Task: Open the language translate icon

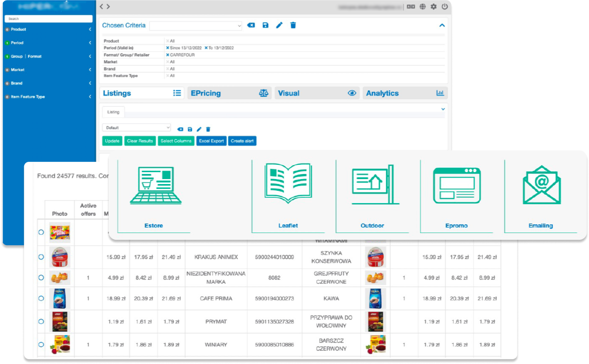Action: coord(411,7)
